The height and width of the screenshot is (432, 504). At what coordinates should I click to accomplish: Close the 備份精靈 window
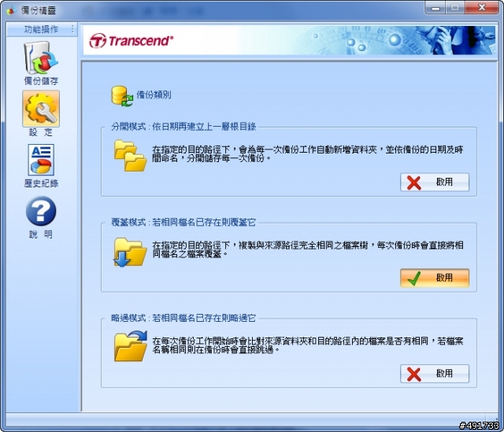point(481,8)
